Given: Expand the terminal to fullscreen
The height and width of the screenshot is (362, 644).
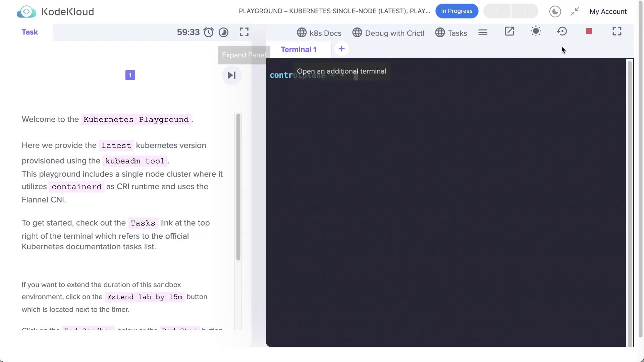Looking at the screenshot, I should coord(616,32).
